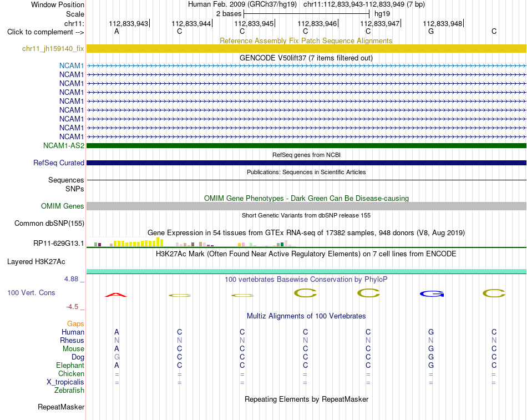Click the Gaps row label
The height and width of the screenshot is (420, 527).
(x=75, y=323)
